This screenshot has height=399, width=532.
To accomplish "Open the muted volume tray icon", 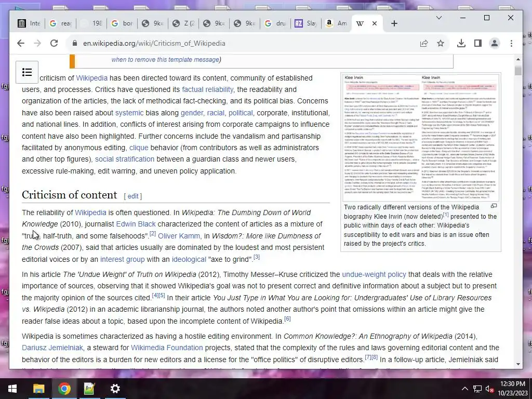I will point(489,389).
